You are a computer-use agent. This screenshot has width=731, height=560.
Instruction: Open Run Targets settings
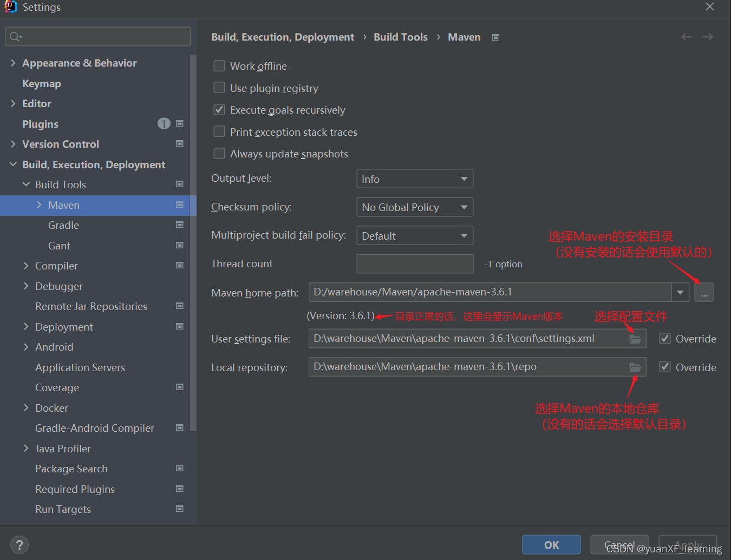[x=63, y=509]
